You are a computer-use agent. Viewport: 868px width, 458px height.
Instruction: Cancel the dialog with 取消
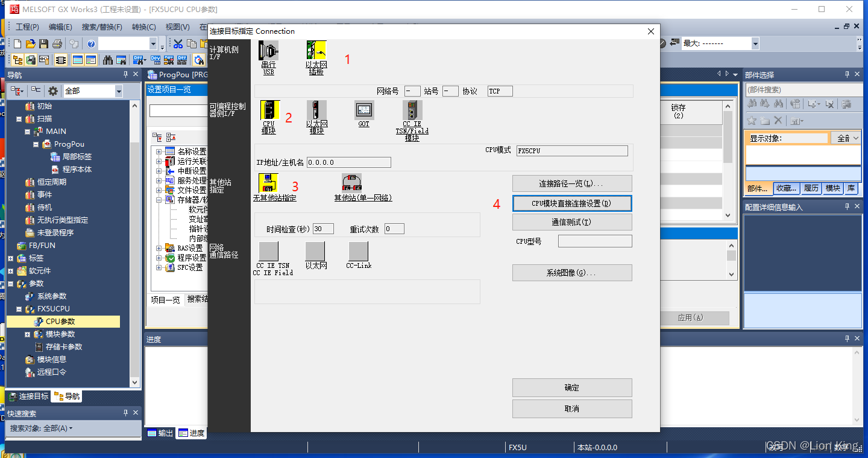coord(572,409)
